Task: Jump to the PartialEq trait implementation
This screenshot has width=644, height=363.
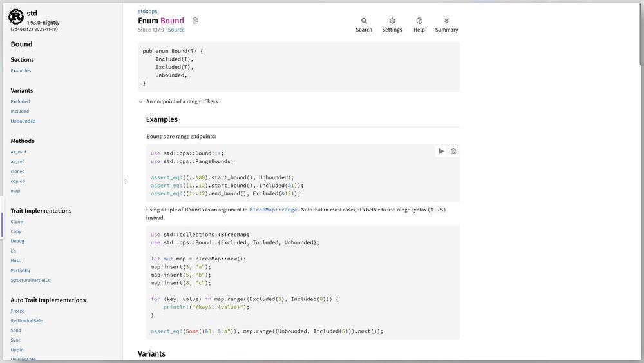Action: point(20,271)
